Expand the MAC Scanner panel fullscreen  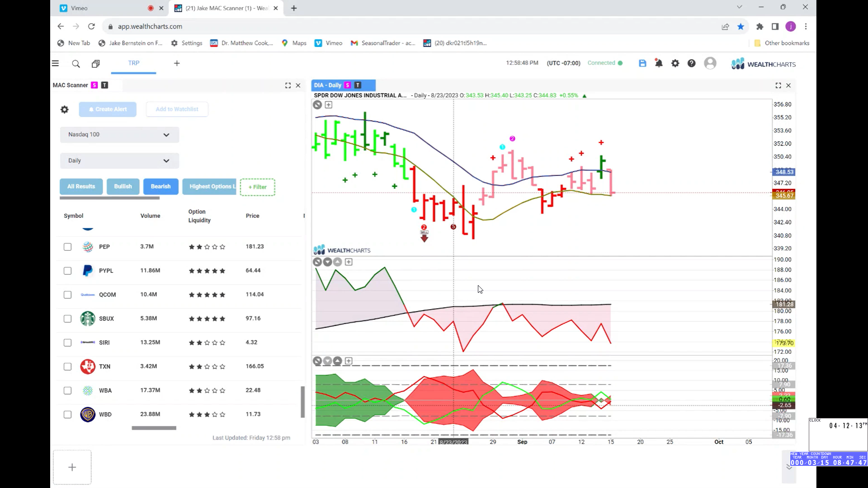coord(288,85)
